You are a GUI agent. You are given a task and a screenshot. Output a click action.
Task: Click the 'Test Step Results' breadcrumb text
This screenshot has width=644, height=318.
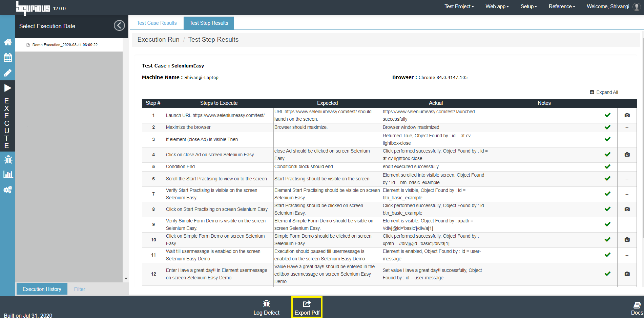point(213,40)
